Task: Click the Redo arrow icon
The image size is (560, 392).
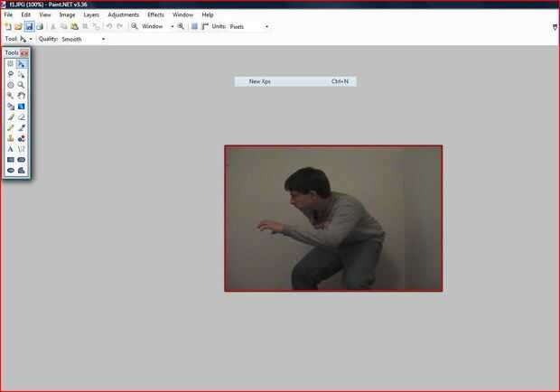Action: pyautogui.click(x=119, y=26)
